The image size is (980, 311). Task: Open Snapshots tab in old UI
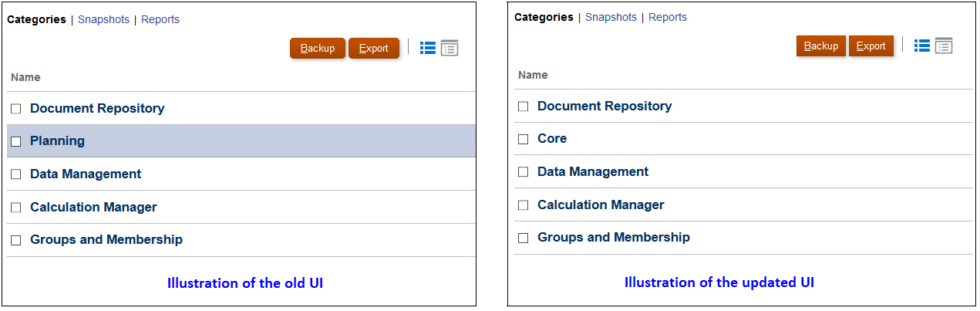pyautogui.click(x=103, y=19)
